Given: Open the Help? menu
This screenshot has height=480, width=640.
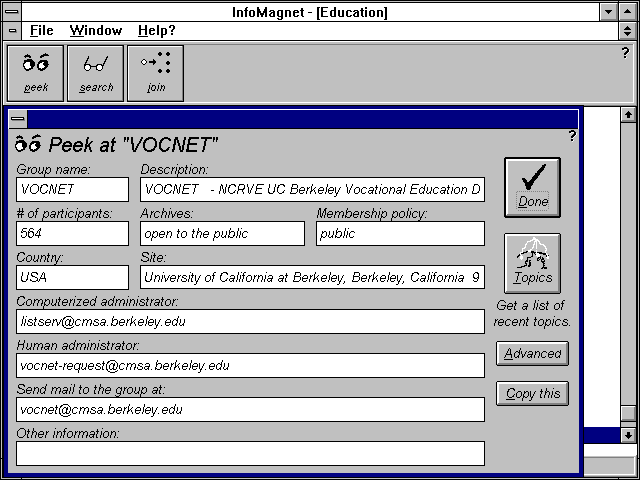Looking at the screenshot, I should tap(156, 31).
